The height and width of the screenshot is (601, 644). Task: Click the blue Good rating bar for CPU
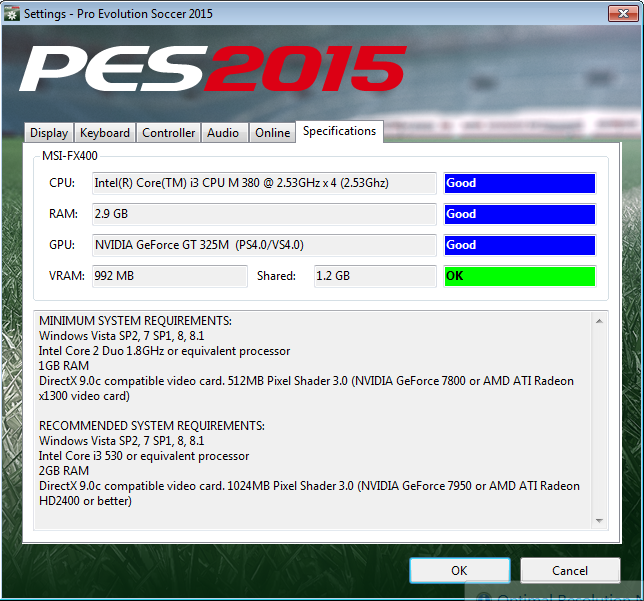point(519,183)
